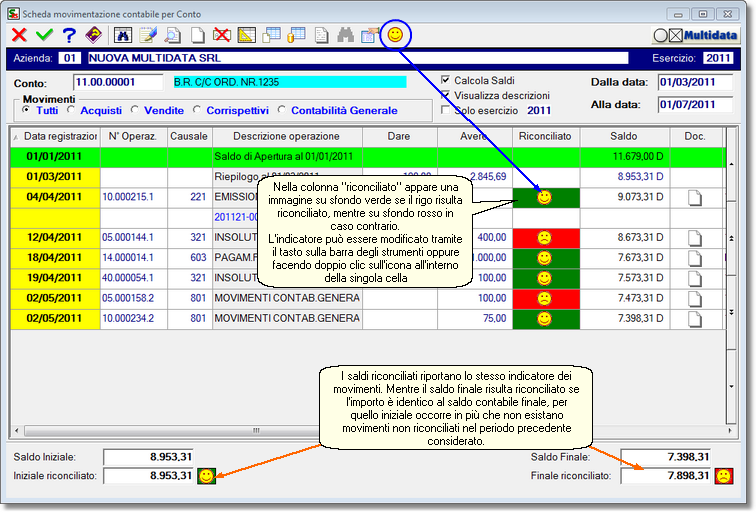The image size is (756, 513).
Task: Open document icon for row 10.000234.2
Action: pyautogui.click(x=695, y=319)
